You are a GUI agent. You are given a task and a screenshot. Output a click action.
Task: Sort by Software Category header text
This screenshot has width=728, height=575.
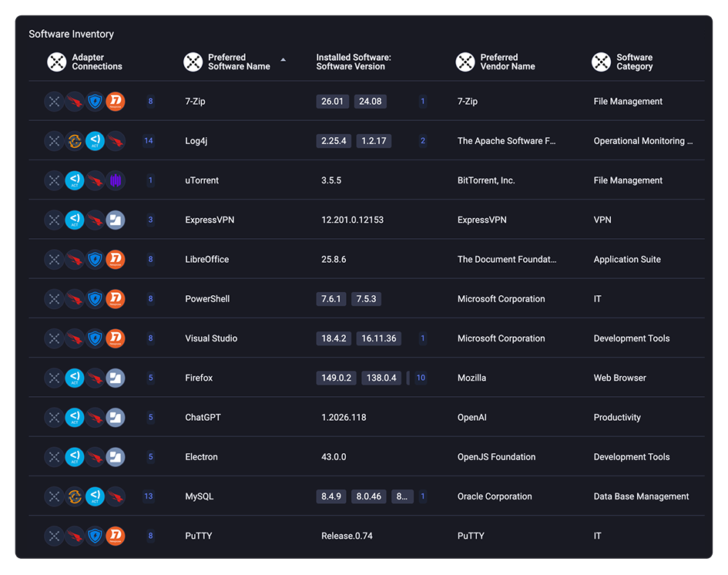[635, 62]
